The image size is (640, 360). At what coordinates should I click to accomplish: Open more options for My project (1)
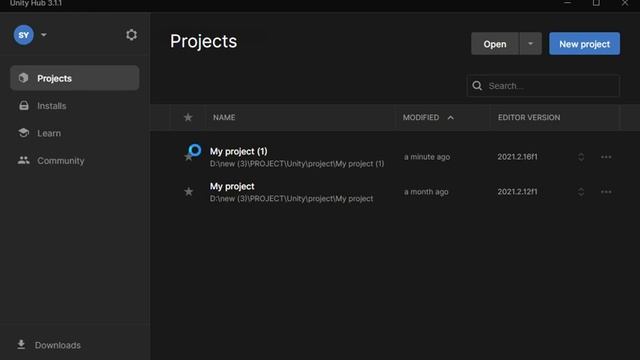coord(606,157)
